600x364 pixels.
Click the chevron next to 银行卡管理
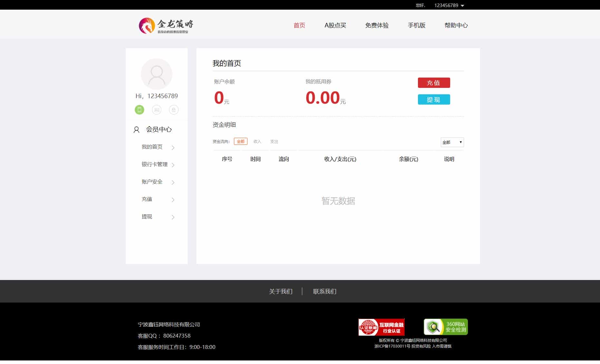173,165
